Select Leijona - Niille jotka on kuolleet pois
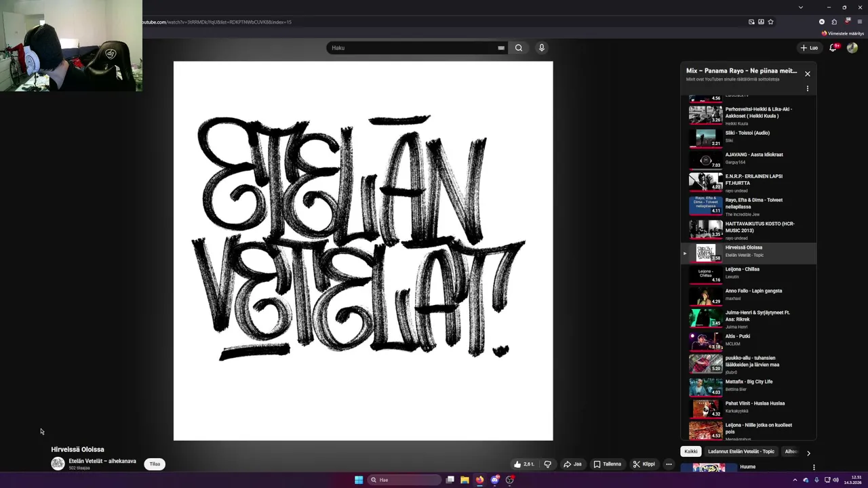Viewport: 868px width, 488px height. click(x=749, y=431)
